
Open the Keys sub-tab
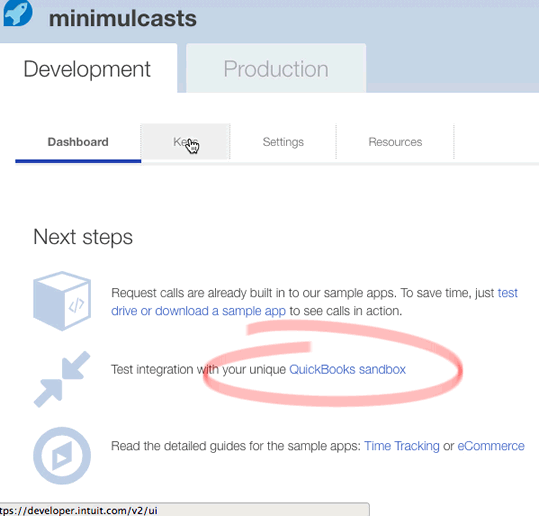point(185,142)
